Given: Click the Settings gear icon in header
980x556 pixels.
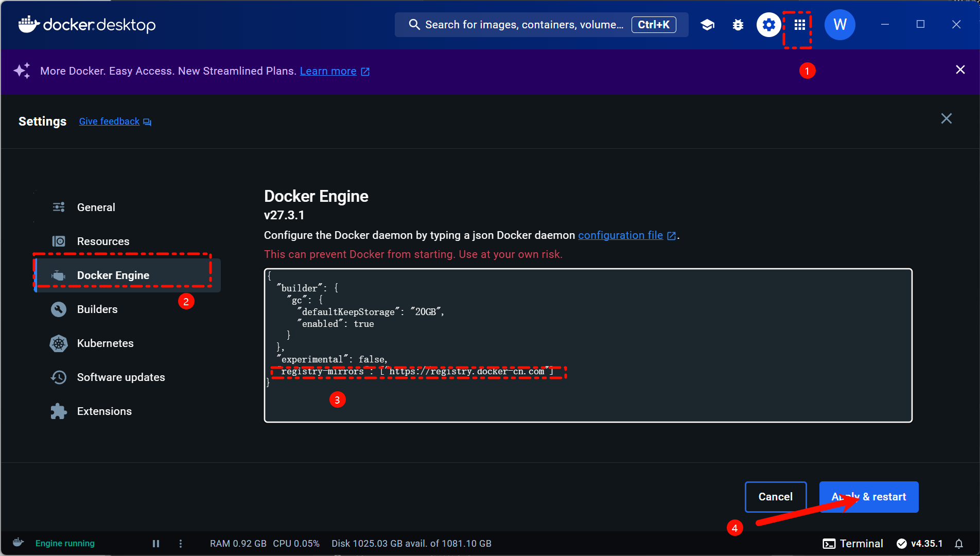Looking at the screenshot, I should click(x=768, y=25).
